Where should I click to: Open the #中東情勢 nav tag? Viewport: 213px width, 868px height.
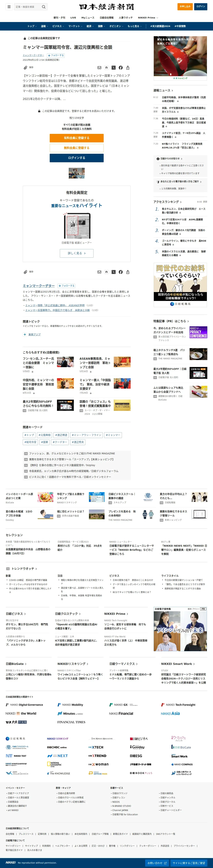tap(180, 26)
